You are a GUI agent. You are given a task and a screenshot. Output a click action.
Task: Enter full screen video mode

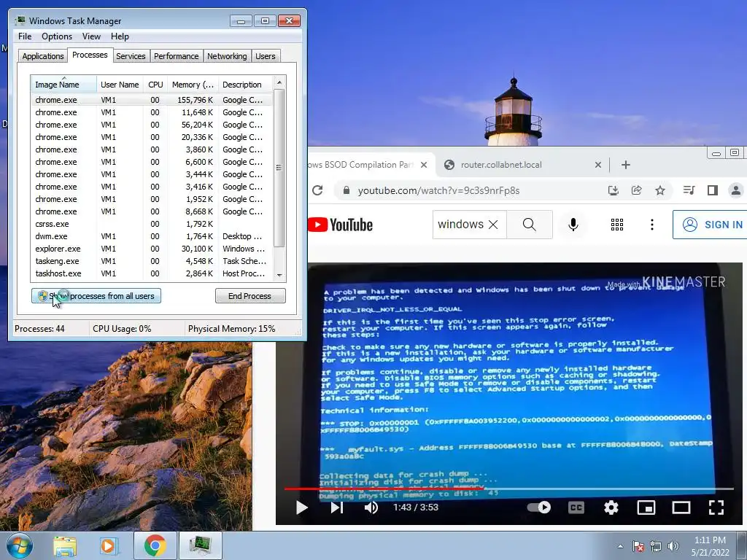tap(716, 507)
